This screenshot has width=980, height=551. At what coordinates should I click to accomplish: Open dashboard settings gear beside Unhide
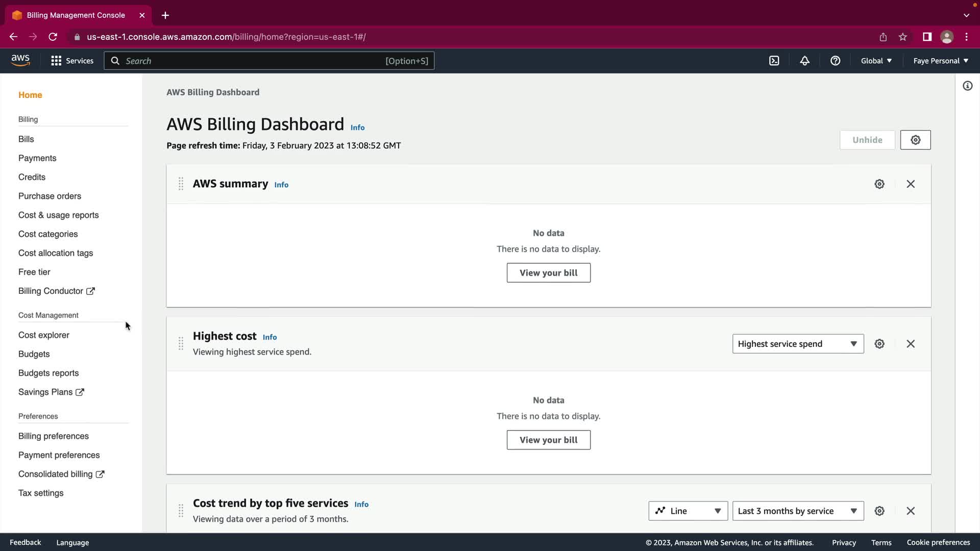[x=915, y=140]
